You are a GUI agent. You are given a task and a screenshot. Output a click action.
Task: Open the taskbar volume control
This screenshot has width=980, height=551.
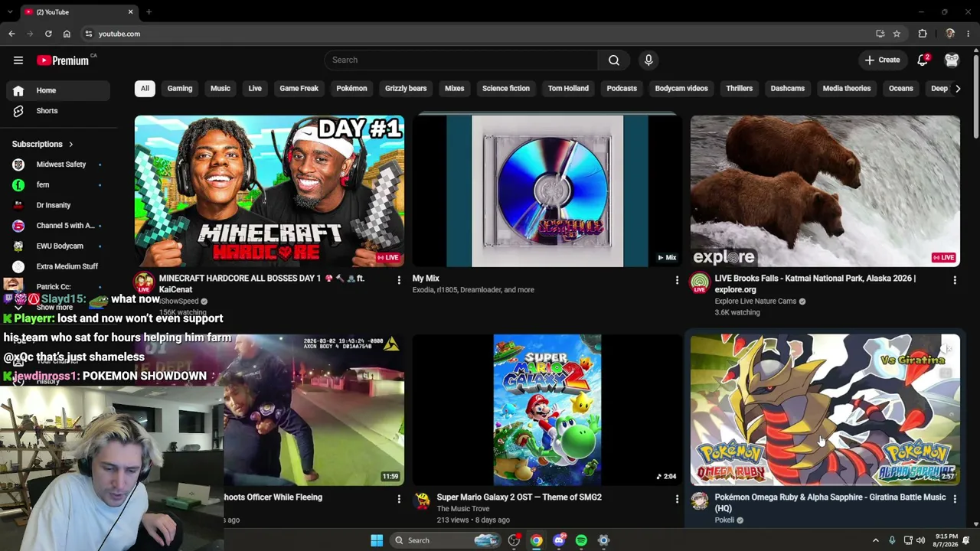tap(920, 540)
